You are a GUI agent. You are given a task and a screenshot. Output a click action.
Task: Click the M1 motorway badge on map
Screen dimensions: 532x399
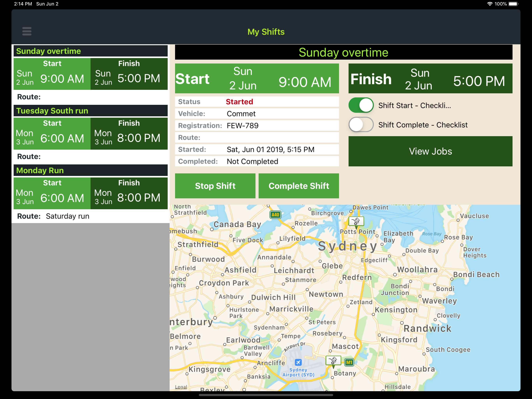[x=349, y=362]
